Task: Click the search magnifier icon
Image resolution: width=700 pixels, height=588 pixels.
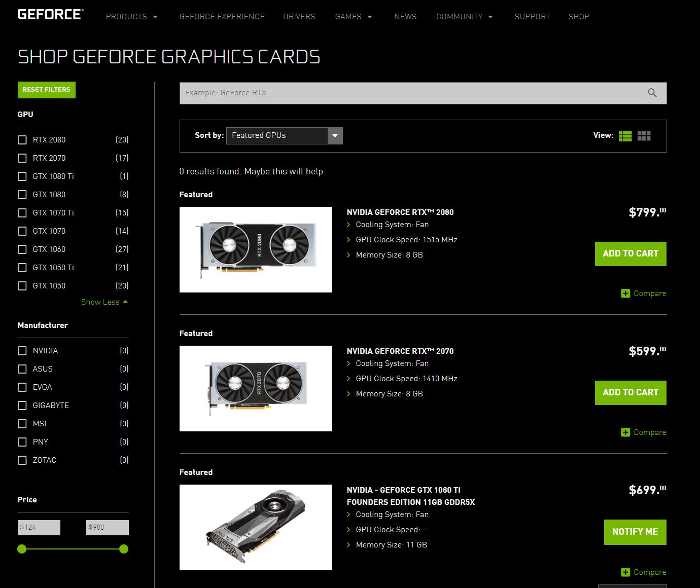Action: tap(652, 93)
